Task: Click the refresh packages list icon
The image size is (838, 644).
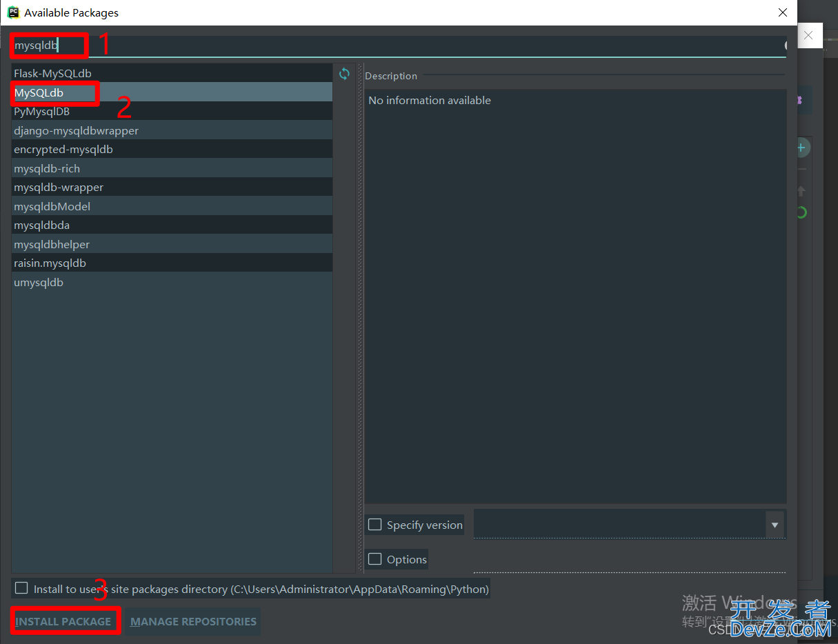Action: tap(344, 73)
